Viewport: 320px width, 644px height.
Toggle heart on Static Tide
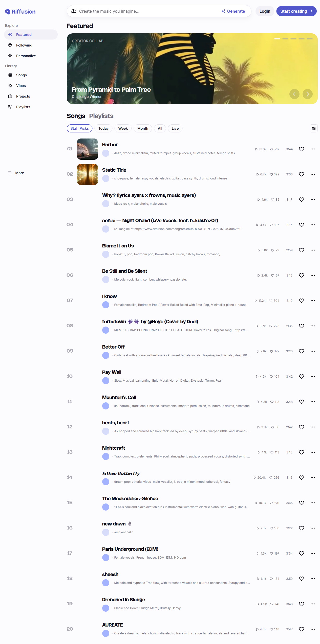(x=301, y=174)
